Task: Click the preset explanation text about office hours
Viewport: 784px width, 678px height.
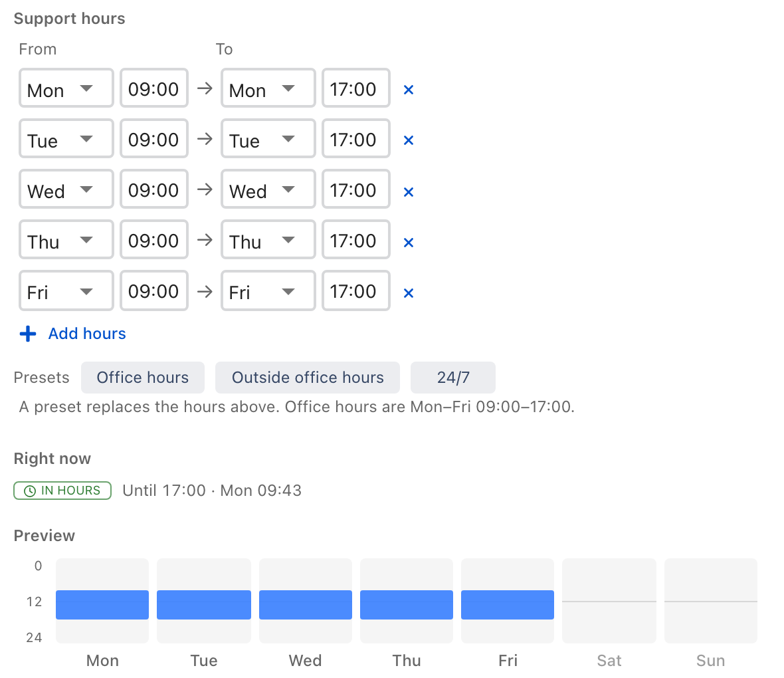Action: click(297, 407)
